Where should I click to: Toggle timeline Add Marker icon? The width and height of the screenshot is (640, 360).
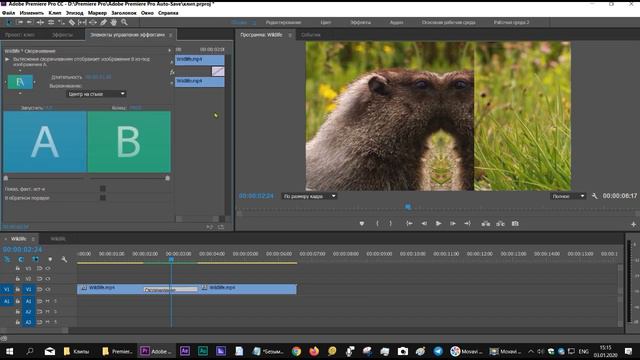[x=50, y=259]
